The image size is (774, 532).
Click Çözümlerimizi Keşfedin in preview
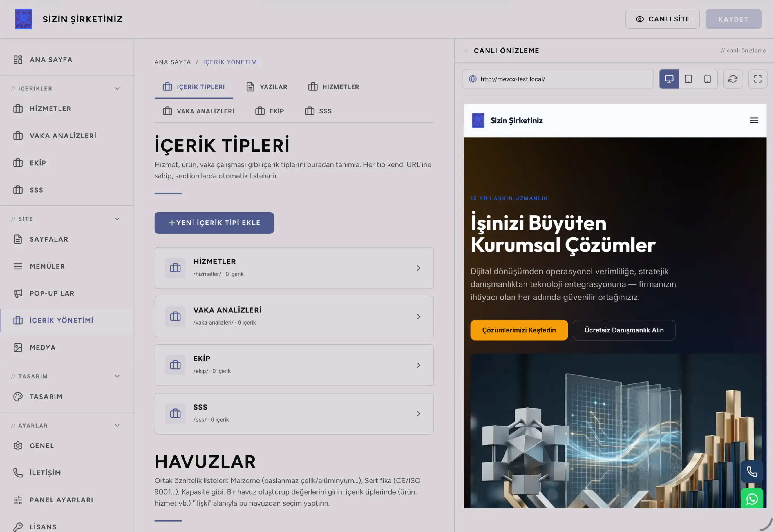[519, 330]
